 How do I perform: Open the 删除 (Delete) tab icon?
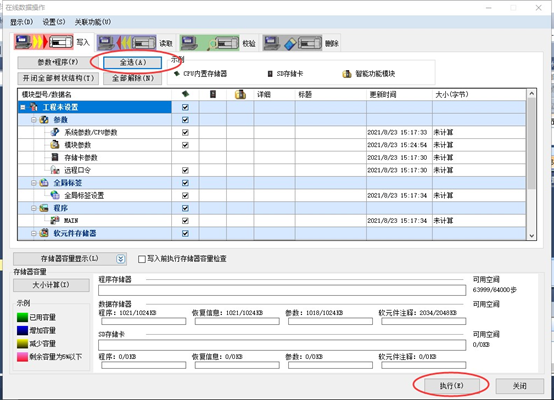pyautogui.click(x=293, y=43)
